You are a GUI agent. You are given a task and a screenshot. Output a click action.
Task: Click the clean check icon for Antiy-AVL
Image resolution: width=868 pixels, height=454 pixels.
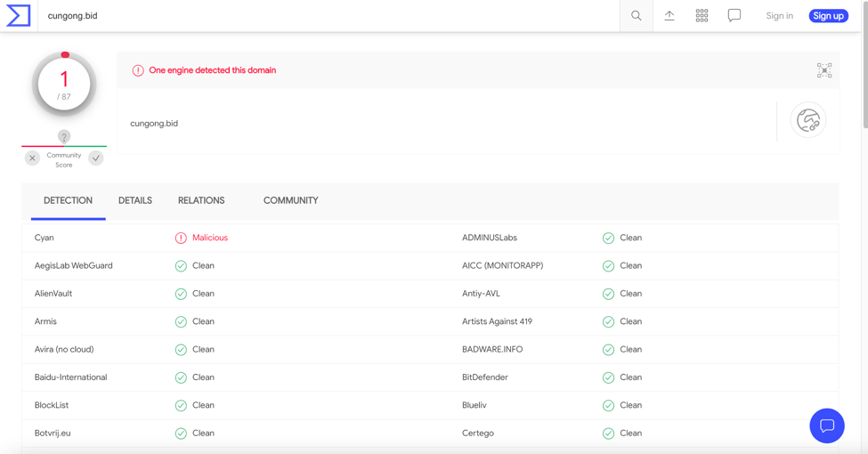(608, 294)
